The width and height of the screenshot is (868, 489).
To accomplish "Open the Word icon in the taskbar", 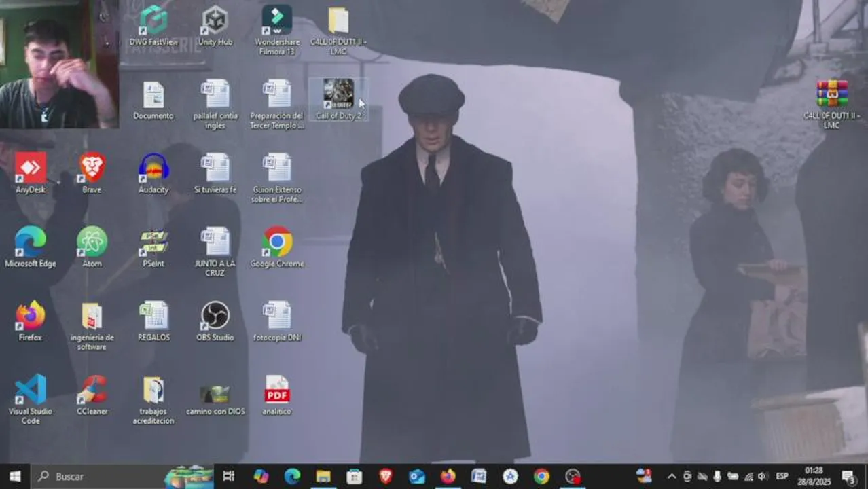I will click(480, 476).
